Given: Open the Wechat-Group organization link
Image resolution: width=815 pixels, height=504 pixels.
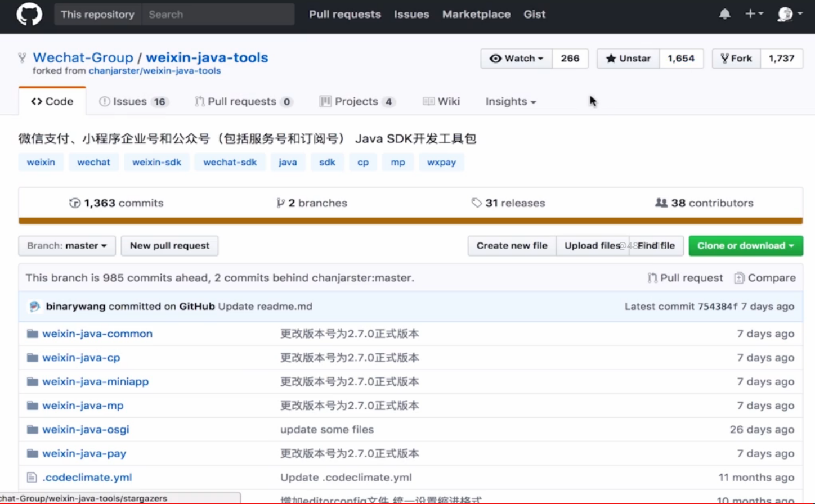Looking at the screenshot, I should pos(83,57).
